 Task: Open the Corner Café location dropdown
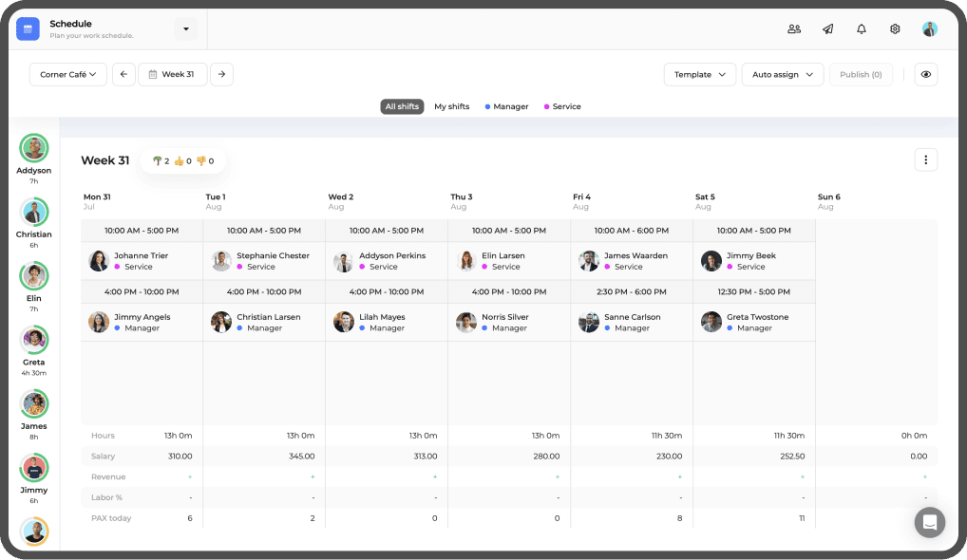68,75
